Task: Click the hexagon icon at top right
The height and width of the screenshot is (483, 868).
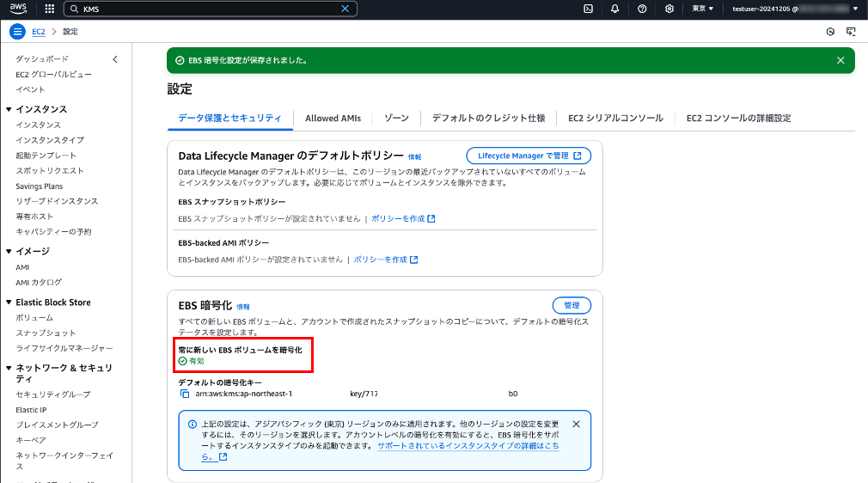Action: click(830, 32)
